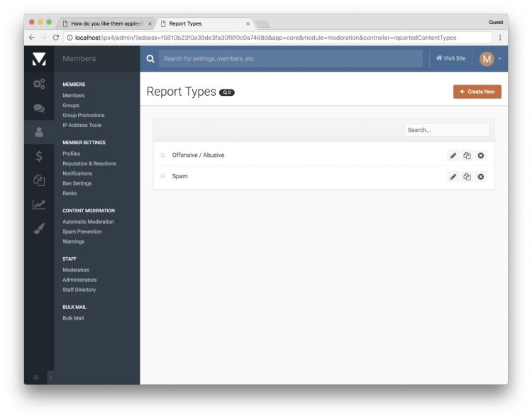Open a new browser tab
532x419 pixels.
(262, 23)
